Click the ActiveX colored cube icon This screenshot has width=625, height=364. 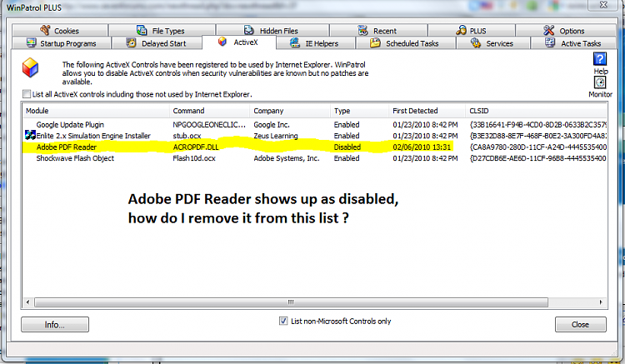coord(30,67)
